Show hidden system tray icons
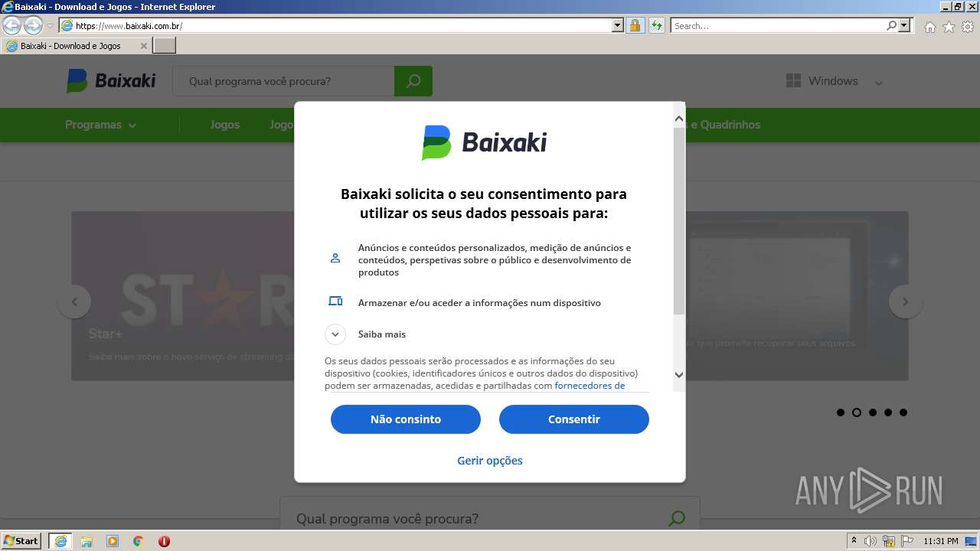The width and height of the screenshot is (980, 551). (x=854, y=541)
